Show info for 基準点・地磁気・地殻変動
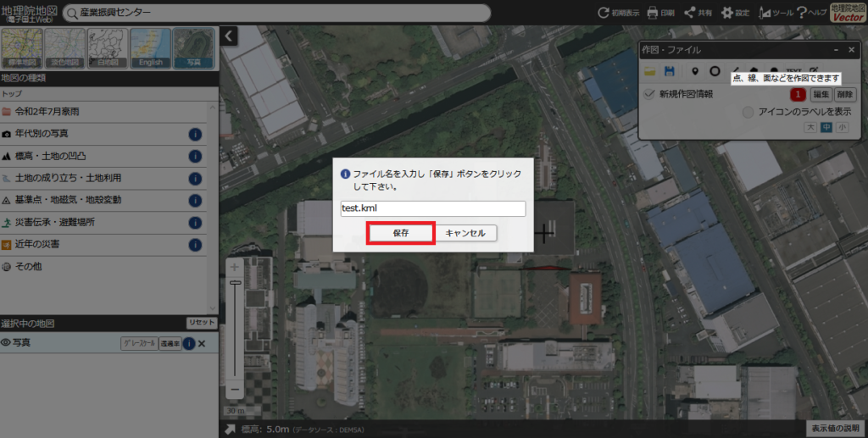Screen dimensions: 868x438 (x=195, y=201)
